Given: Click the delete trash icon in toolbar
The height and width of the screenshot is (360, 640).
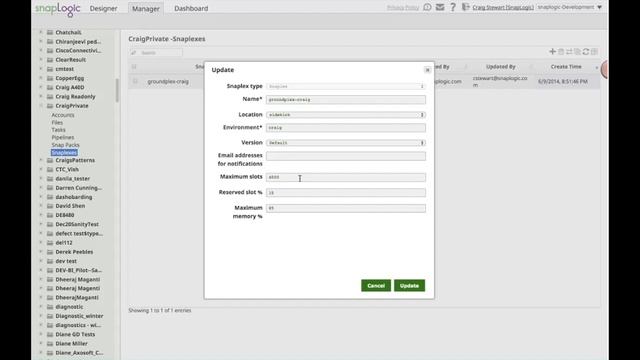Looking at the screenshot, I should pyautogui.click(x=561, y=51).
